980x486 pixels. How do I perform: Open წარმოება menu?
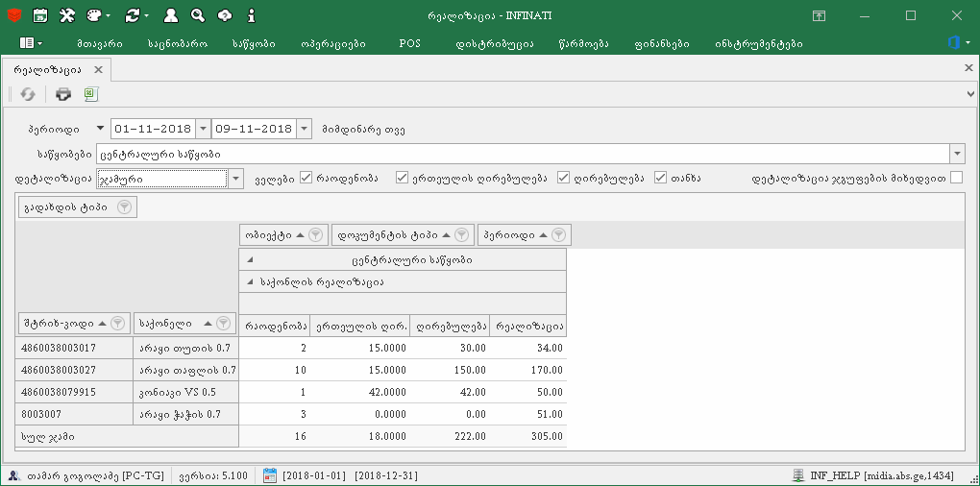(x=583, y=44)
